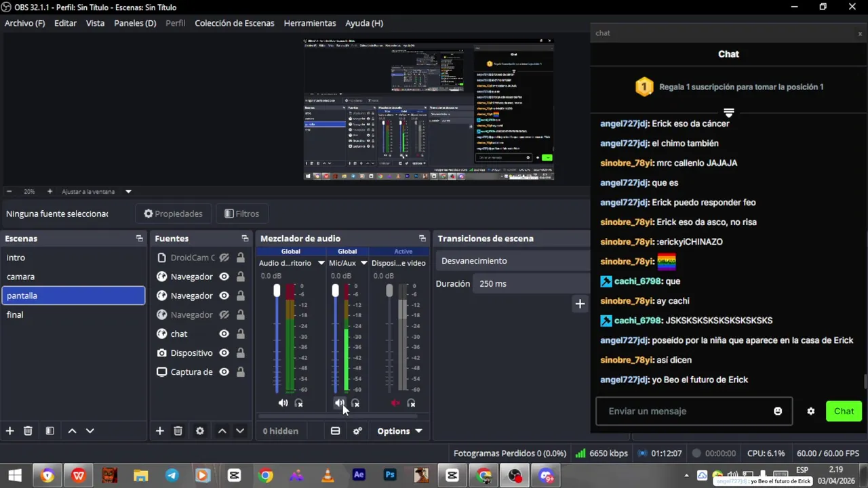Open Ayuda menu
Viewport: 868px width, 488px height.
tap(364, 23)
